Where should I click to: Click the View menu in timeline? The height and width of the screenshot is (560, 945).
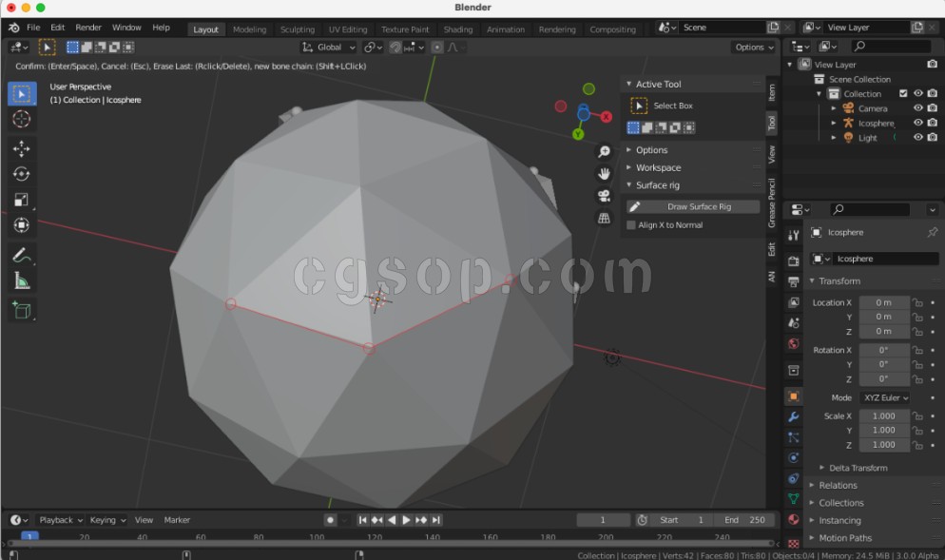pos(144,520)
